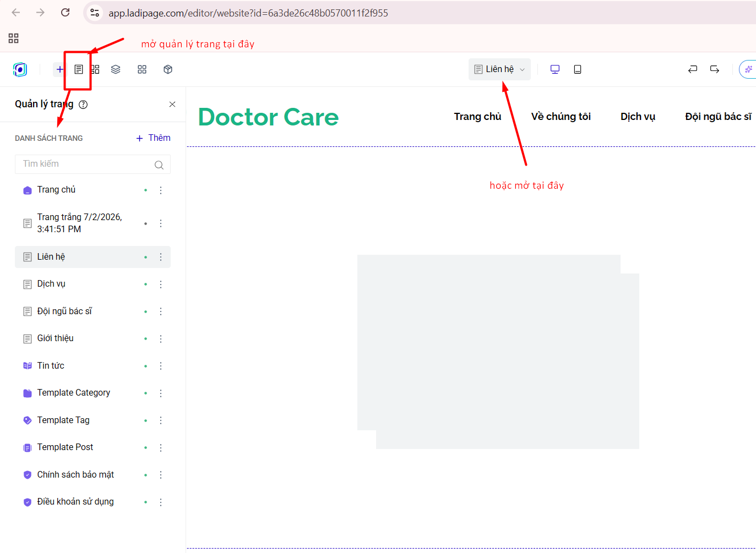The width and height of the screenshot is (756, 553).
Task: Open more options for Liên hệ page
Action: pos(161,257)
